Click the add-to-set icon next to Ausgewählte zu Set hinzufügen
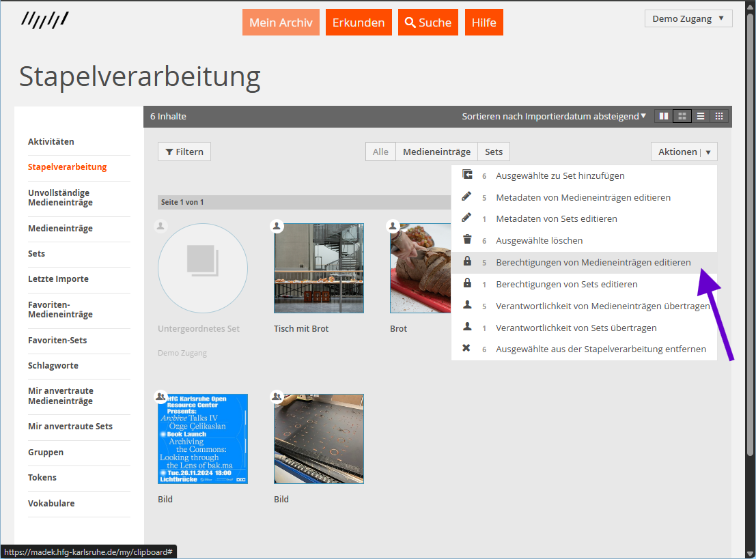Image resolution: width=756 pixels, height=559 pixels. pyautogui.click(x=468, y=175)
